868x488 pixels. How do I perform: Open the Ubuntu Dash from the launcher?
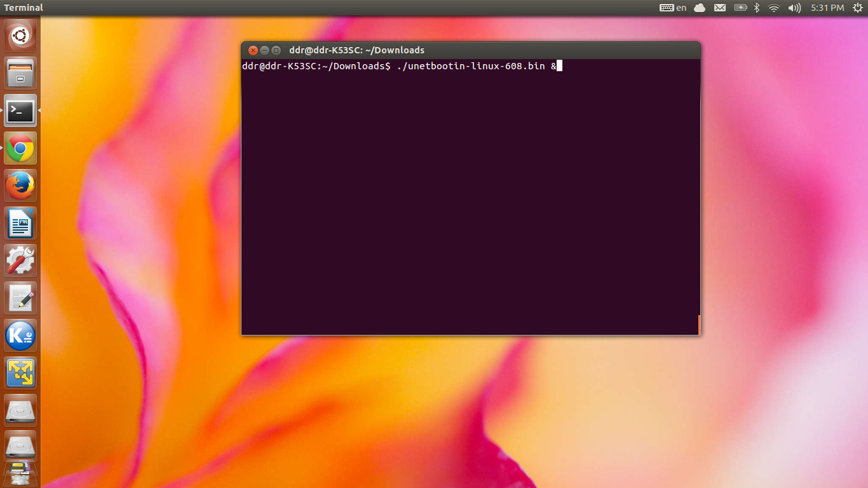(x=20, y=35)
